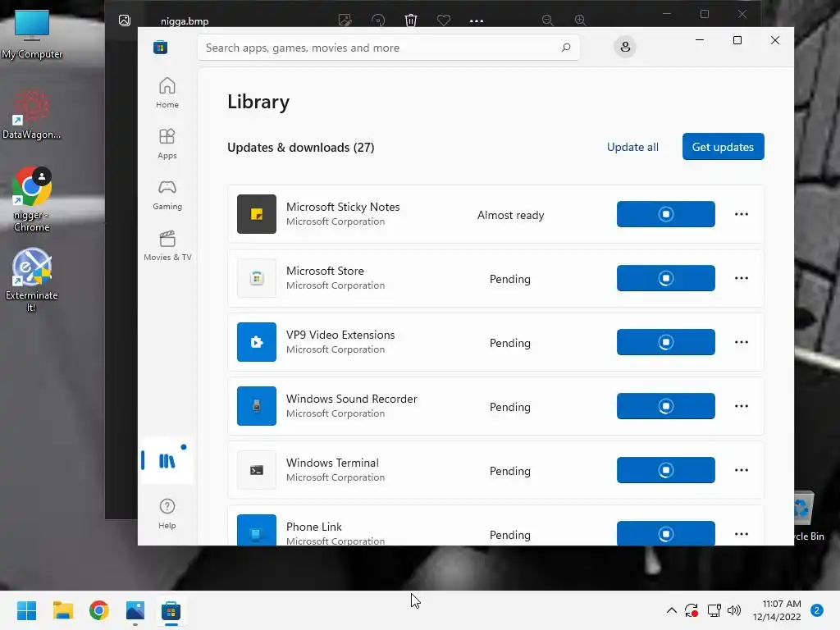The width and height of the screenshot is (840, 630).
Task: Open more options for VP9 Video Extensions
Action: 741,342
